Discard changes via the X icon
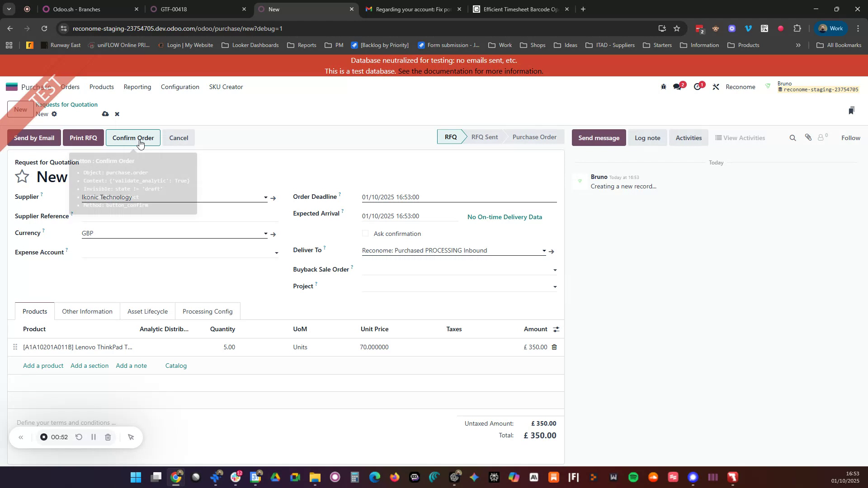Viewport: 868px width, 488px height. click(x=117, y=114)
